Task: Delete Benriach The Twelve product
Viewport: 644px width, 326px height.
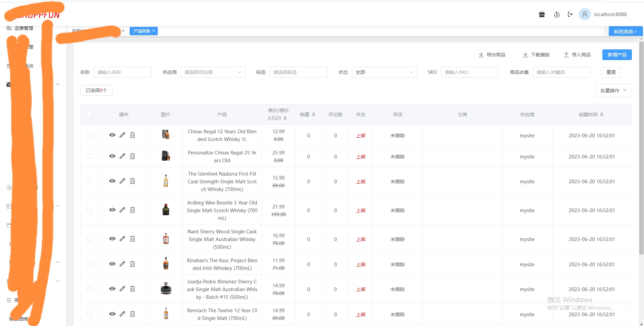Action: point(133,314)
